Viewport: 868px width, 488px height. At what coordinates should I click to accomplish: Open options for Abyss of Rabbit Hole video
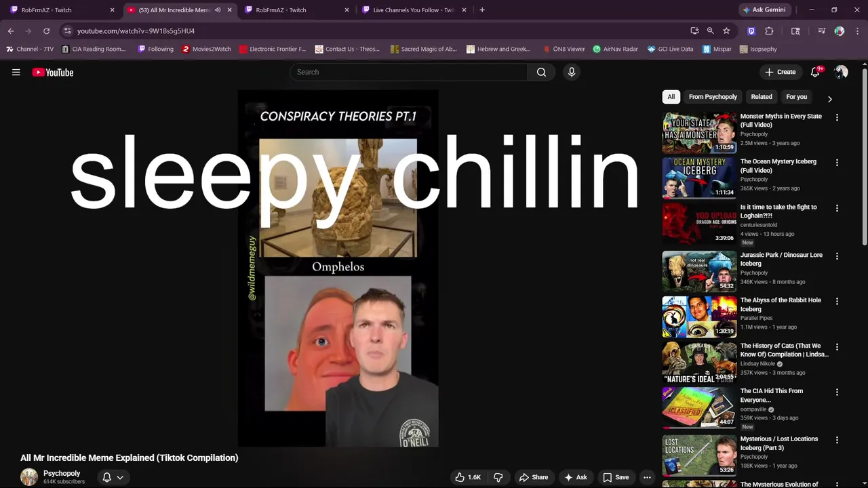(x=837, y=301)
